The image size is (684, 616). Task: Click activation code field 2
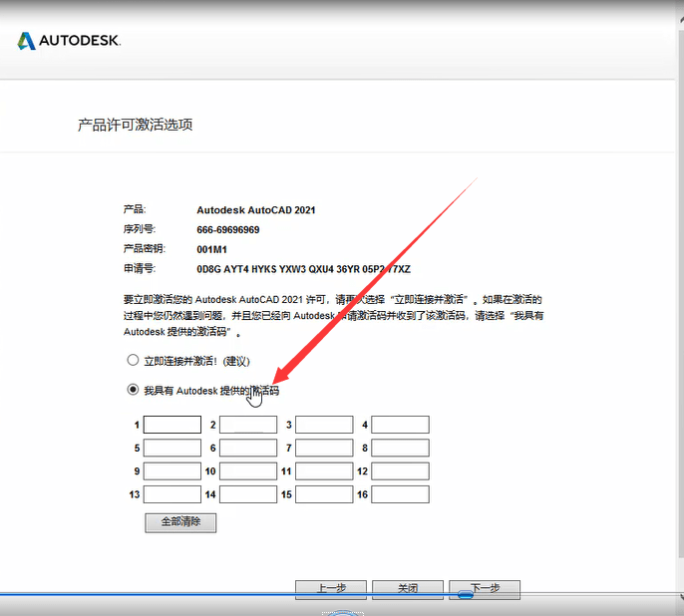(248, 425)
